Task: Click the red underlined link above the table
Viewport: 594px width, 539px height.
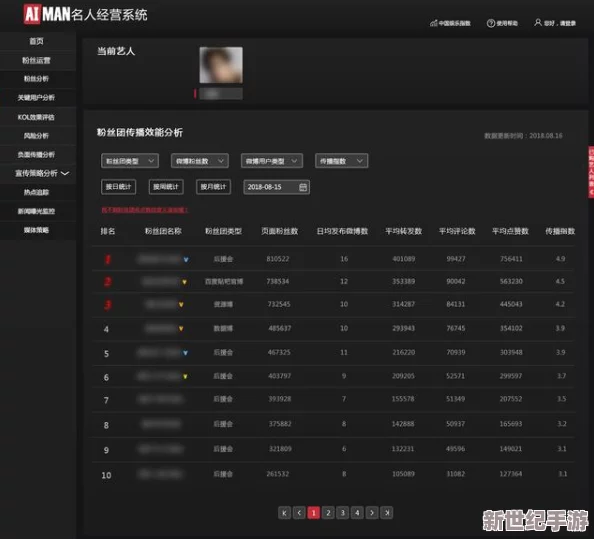Action: click(145, 210)
